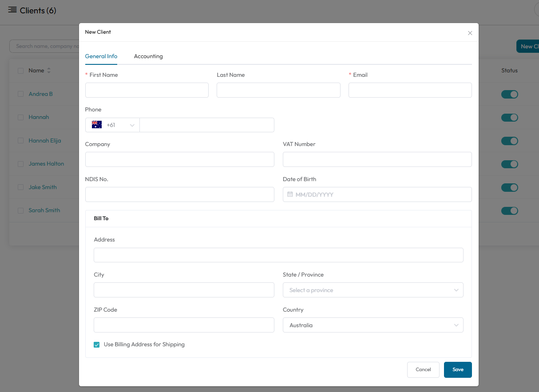Click the client search box
539x392 pixels.
[44, 46]
